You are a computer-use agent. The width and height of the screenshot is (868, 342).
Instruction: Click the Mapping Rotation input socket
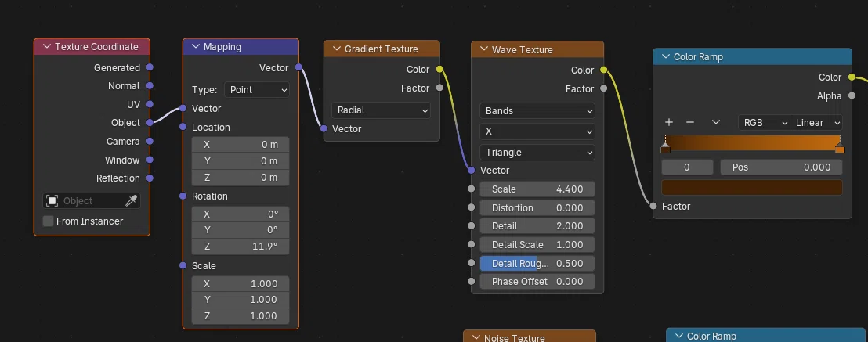183,196
